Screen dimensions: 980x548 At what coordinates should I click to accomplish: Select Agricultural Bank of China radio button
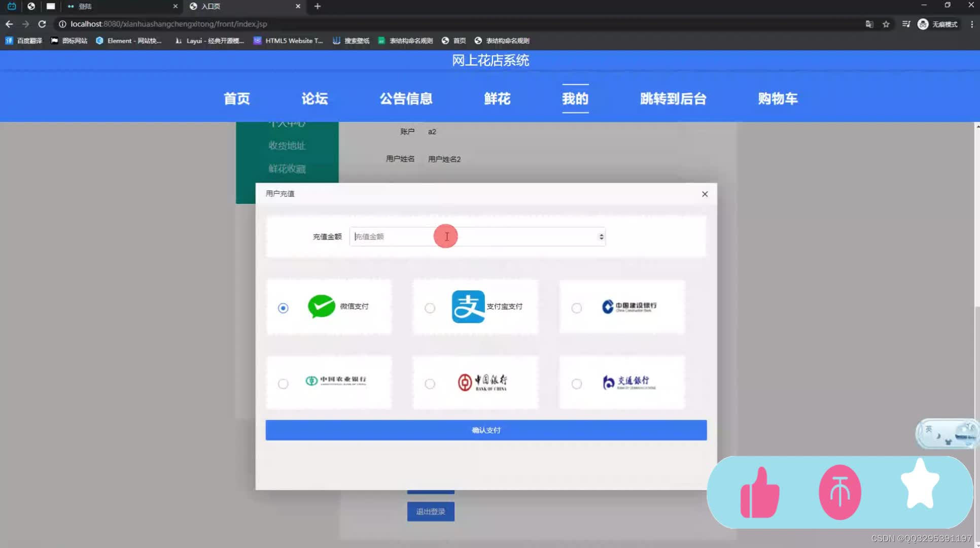coord(283,384)
